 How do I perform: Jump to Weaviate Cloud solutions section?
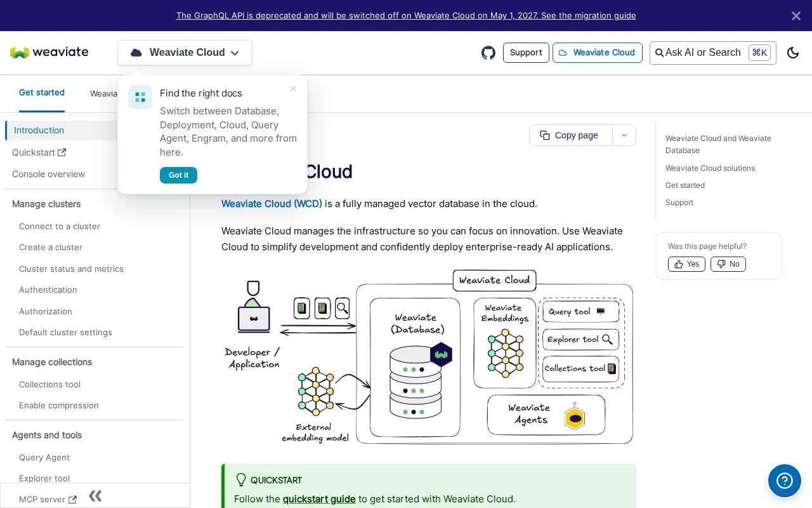pyautogui.click(x=710, y=168)
